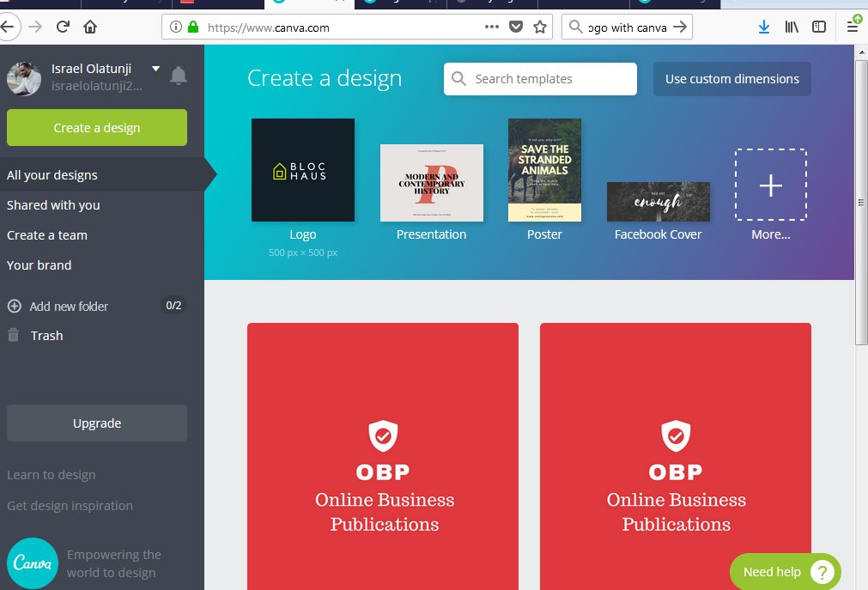Click the bookmark star in the address bar

click(540, 27)
